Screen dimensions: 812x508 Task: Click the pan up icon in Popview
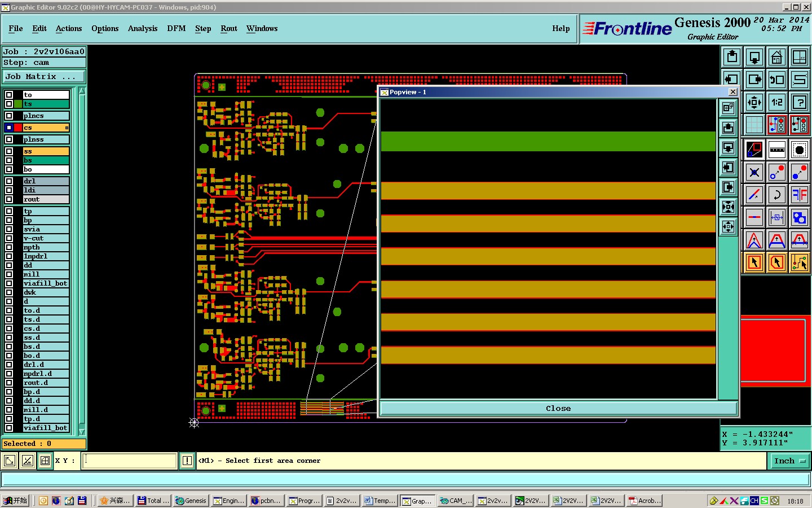729,128
